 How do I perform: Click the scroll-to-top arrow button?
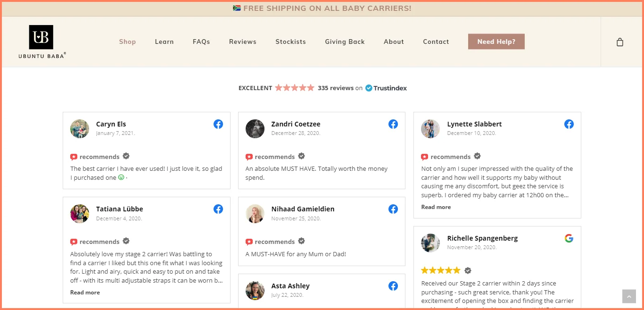pos(629,296)
